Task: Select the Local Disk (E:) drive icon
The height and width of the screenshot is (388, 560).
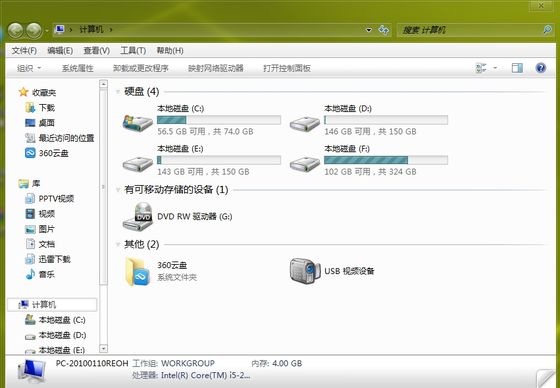Action: coord(138,164)
